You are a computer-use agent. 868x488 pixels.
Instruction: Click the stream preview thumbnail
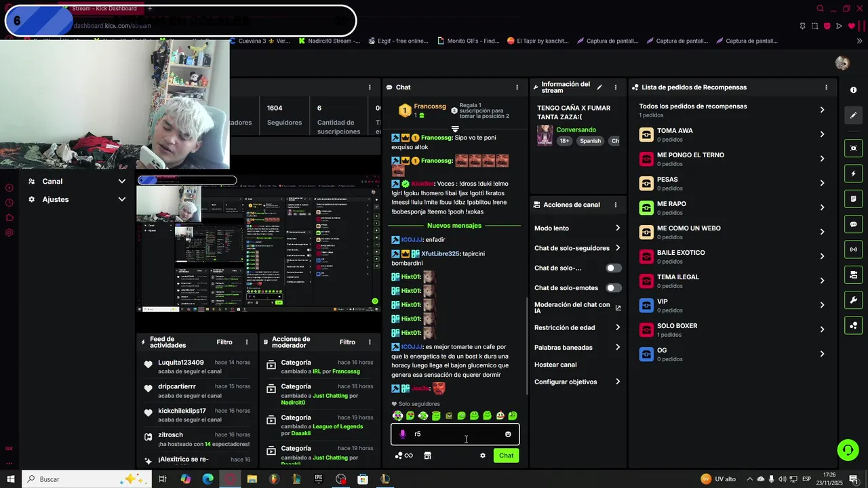pos(258,245)
